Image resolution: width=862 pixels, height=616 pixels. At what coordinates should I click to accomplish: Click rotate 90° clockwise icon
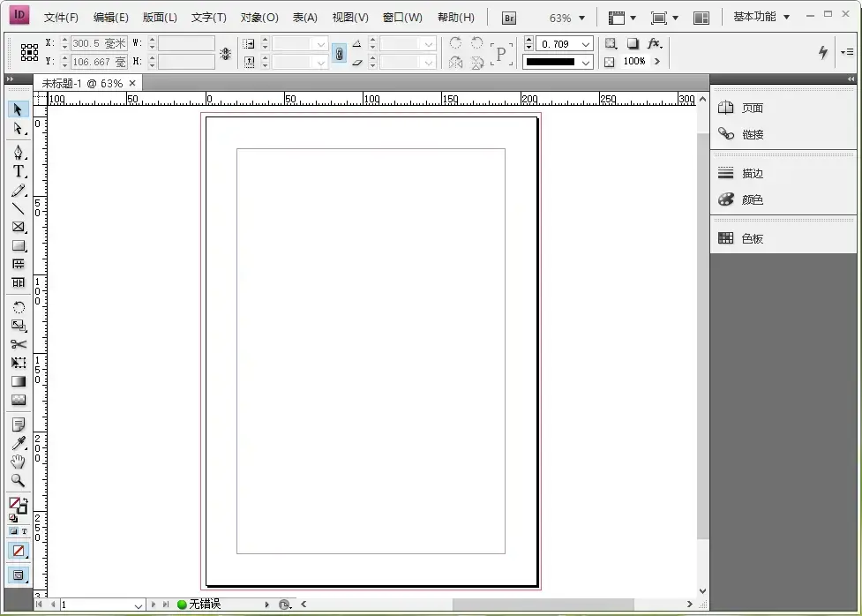(x=455, y=43)
